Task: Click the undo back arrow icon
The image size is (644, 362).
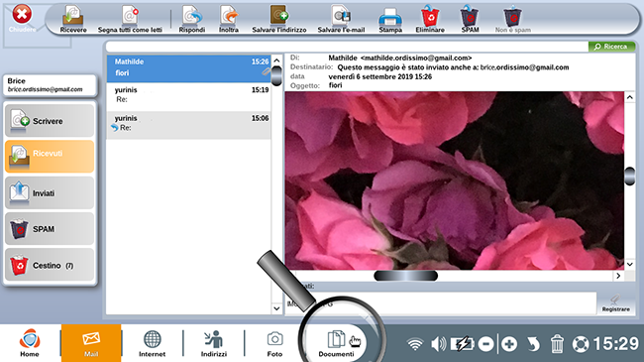Action: click(533, 344)
